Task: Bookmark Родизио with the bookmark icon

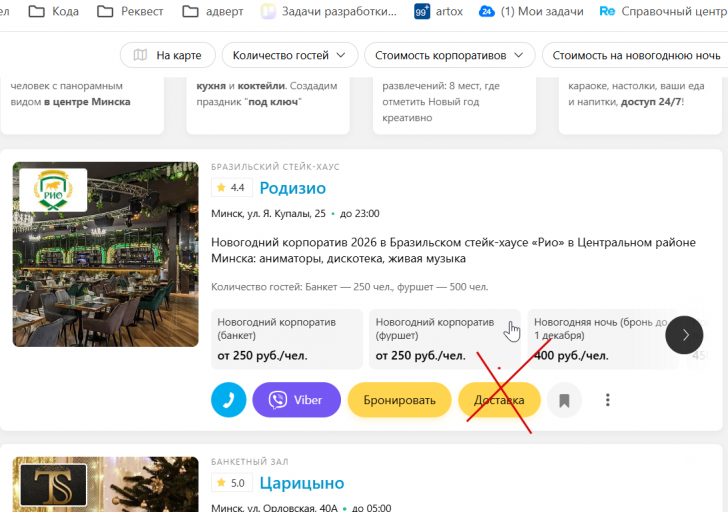Action: (564, 400)
